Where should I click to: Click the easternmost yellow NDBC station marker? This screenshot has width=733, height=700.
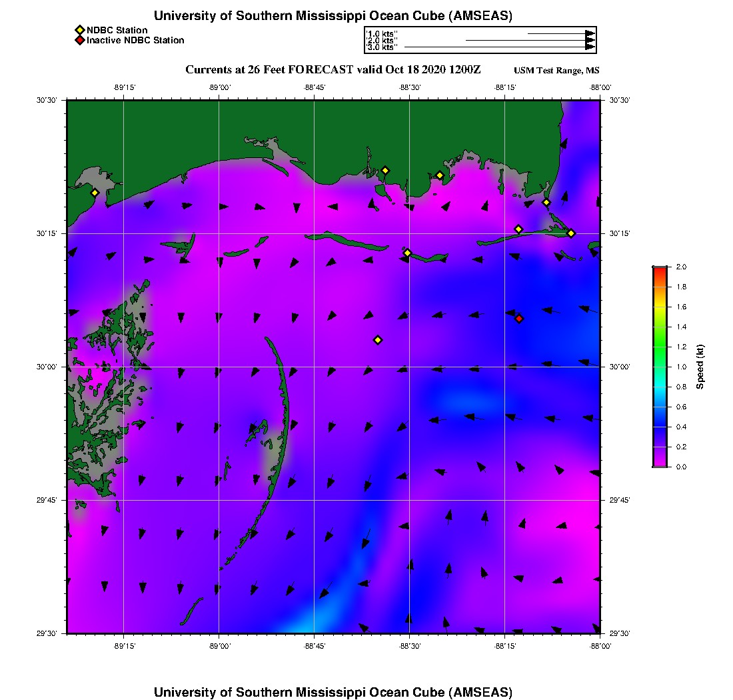[x=571, y=233]
